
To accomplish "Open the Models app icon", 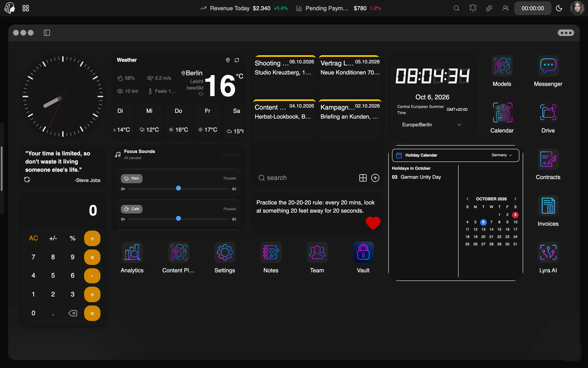I will point(502,66).
